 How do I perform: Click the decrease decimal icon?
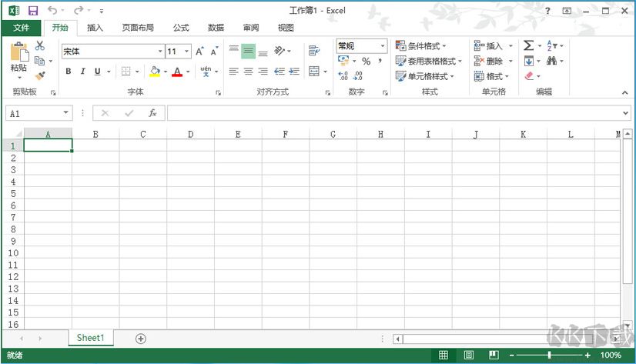coord(358,75)
